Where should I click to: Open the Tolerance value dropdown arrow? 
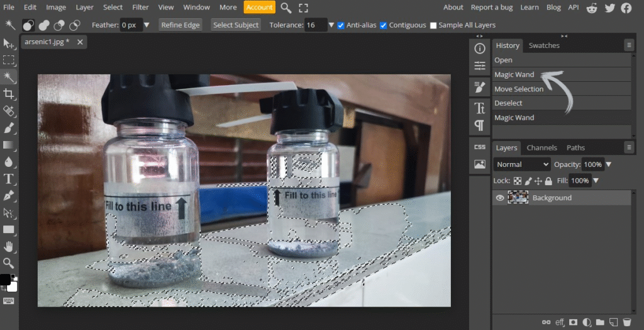331,25
